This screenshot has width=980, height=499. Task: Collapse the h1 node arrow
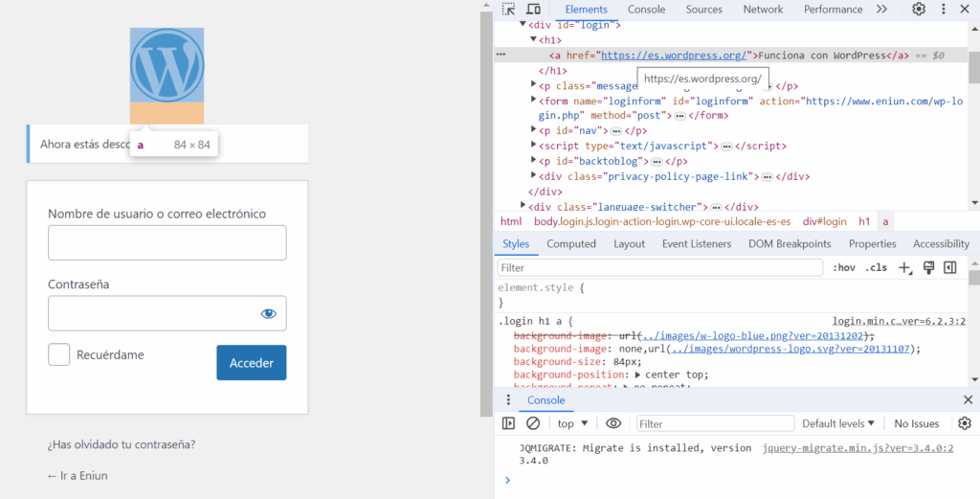click(x=533, y=40)
